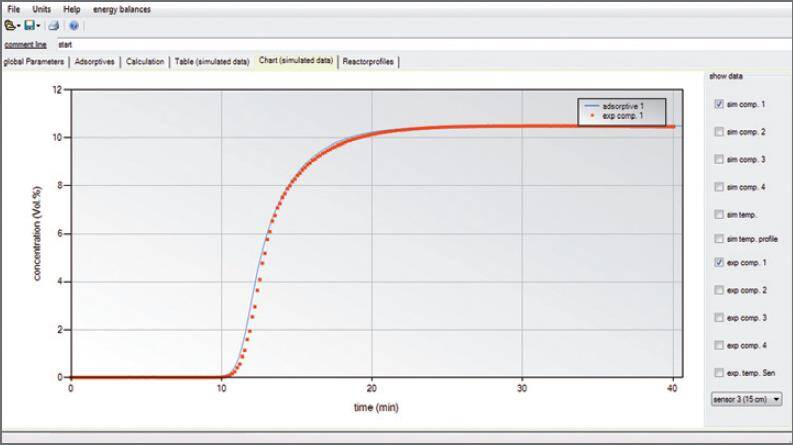The width and height of the screenshot is (793, 445).
Task: Switch to the Reactorprofiles tab
Action: tap(369, 61)
